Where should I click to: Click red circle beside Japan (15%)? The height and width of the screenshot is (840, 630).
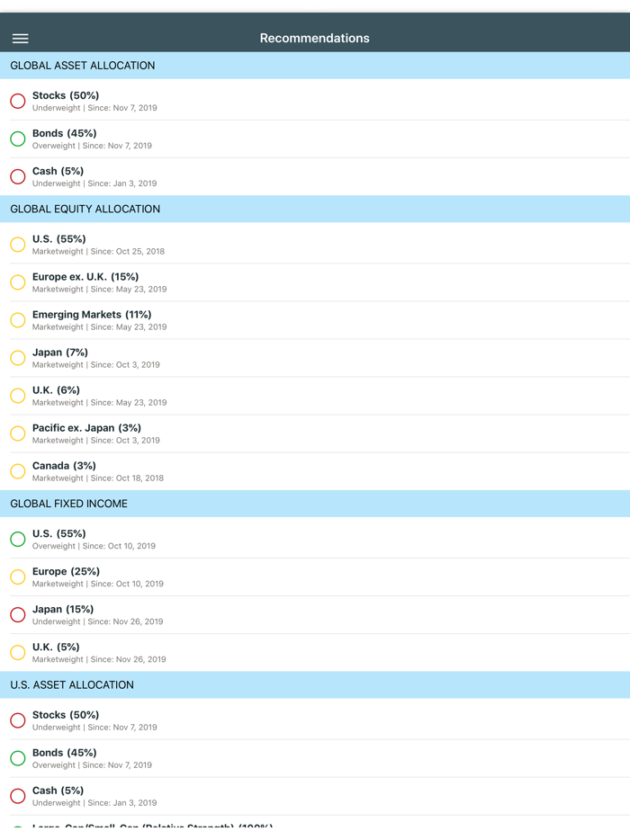[x=18, y=614]
